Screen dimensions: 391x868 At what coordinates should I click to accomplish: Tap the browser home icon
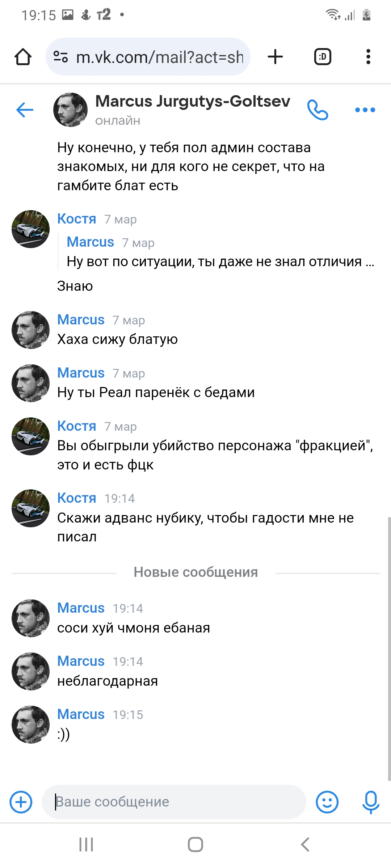[23, 57]
